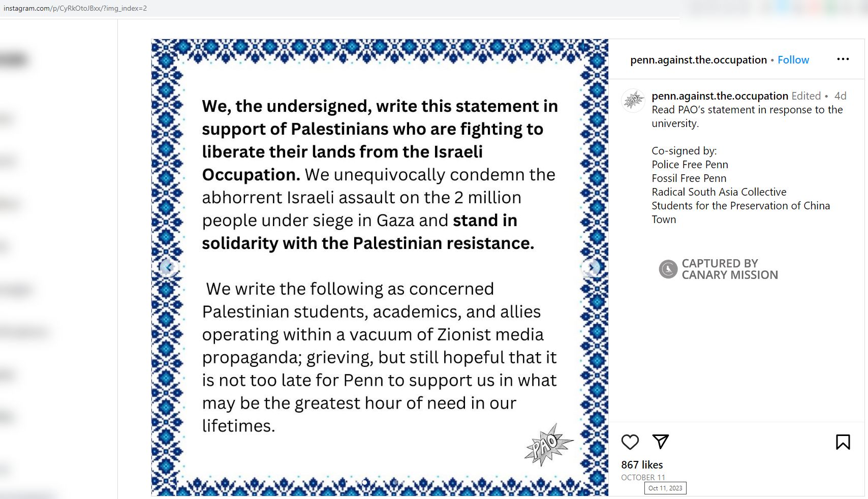Toggle save using the bookmark icon
The width and height of the screenshot is (868, 499).
pos(842,442)
